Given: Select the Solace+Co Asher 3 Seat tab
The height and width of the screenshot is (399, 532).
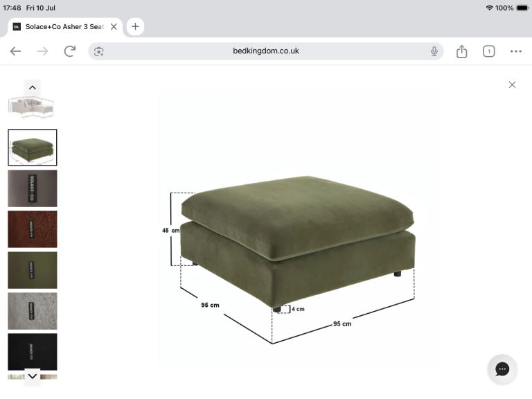Looking at the screenshot, I should (64, 27).
